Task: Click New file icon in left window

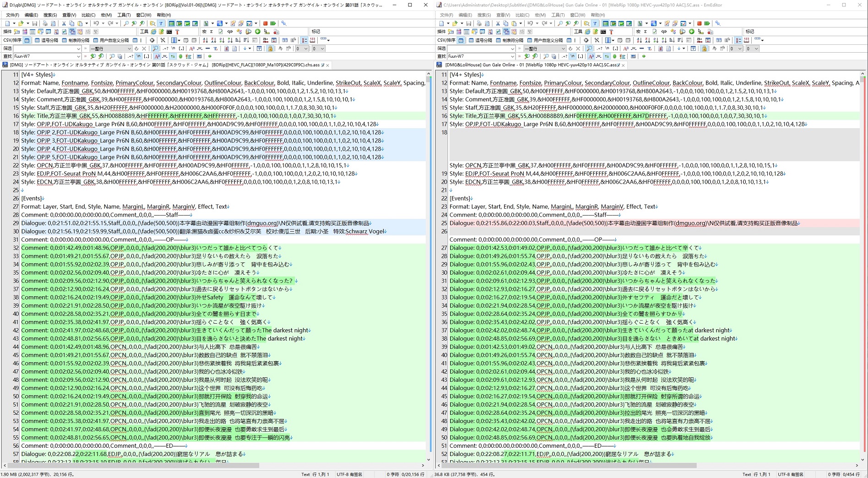Action: click(7, 23)
